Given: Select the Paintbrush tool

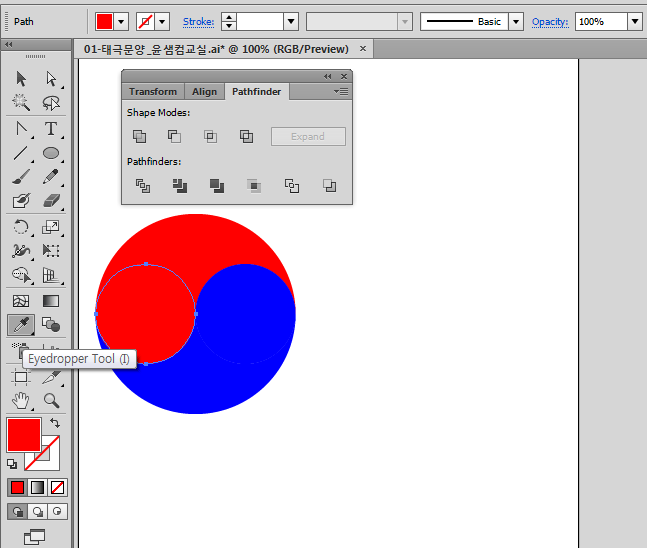Looking at the screenshot, I should (21, 177).
